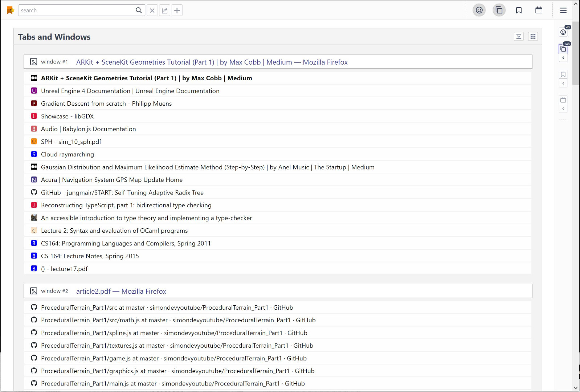The height and width of the screenshot is (392, 580).
Task: Click the sidebar bookmark icon
Action: (x=563, y=74)
